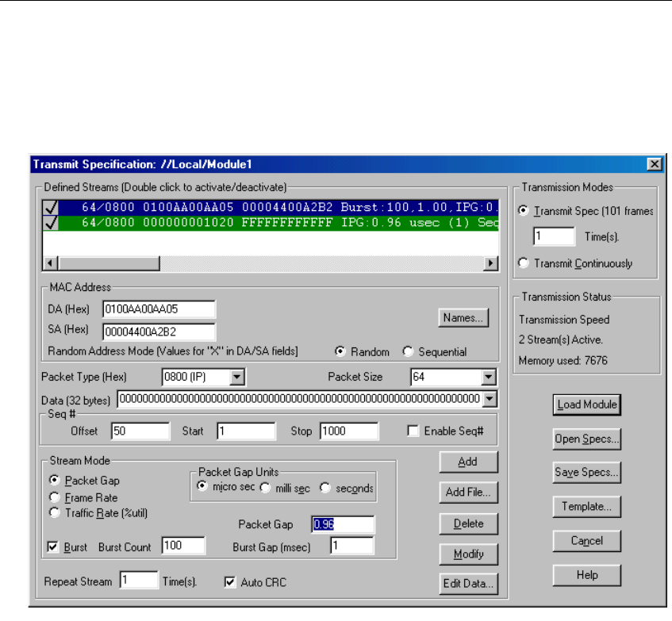Click the Seq # Start field
The height and width of the screenshot is (621, 672).
[247, 431]
